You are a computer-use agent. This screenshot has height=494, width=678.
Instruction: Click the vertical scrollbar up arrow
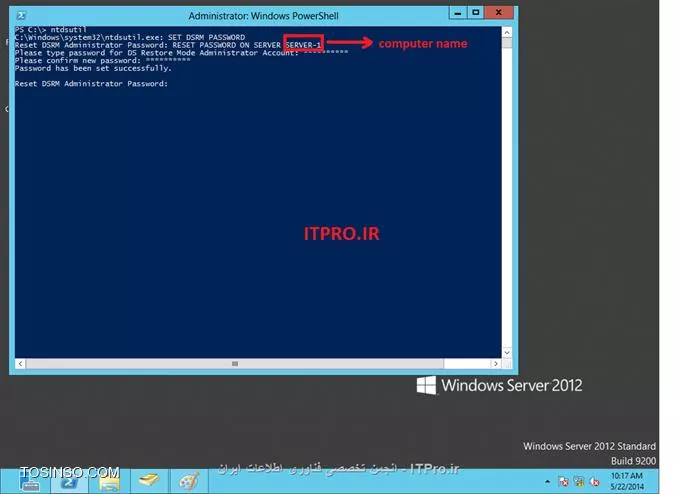pos(507,32)
